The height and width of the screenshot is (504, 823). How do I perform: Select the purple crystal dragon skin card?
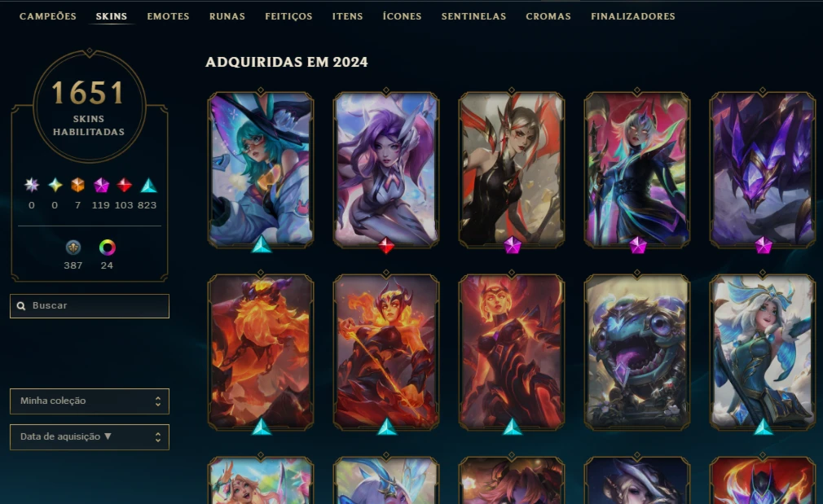click(762, 169)
